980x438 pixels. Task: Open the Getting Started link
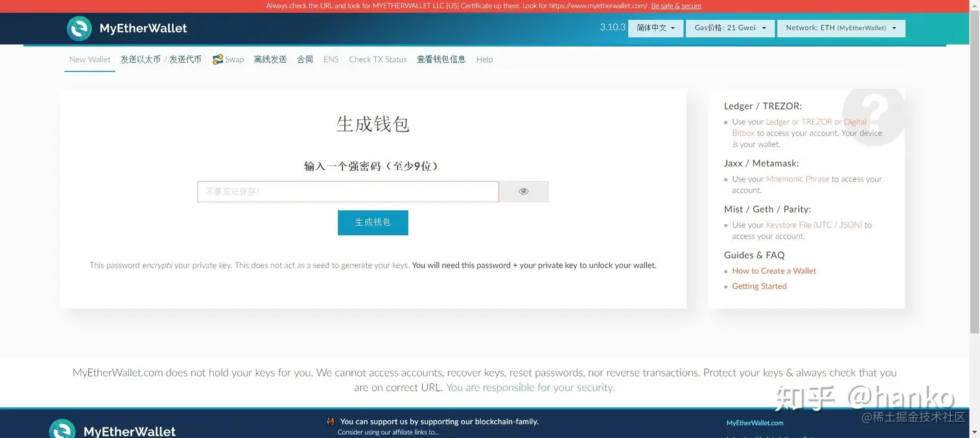759,286
